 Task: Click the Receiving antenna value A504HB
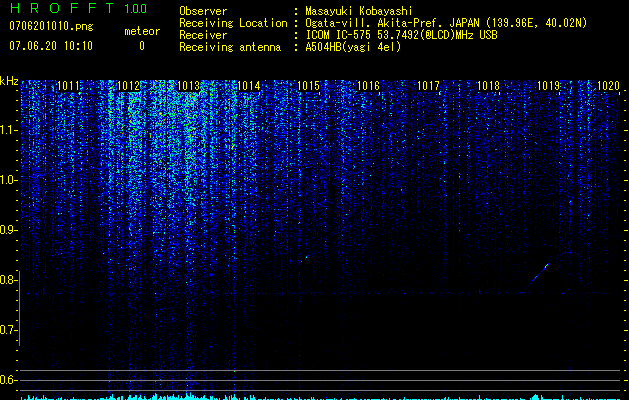point(353,47)
